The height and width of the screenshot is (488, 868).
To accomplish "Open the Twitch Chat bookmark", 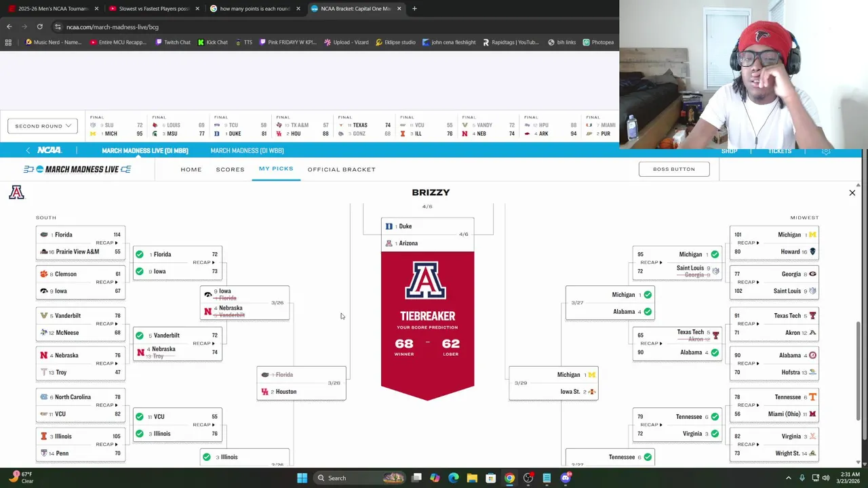I will [x=173, y=42].
